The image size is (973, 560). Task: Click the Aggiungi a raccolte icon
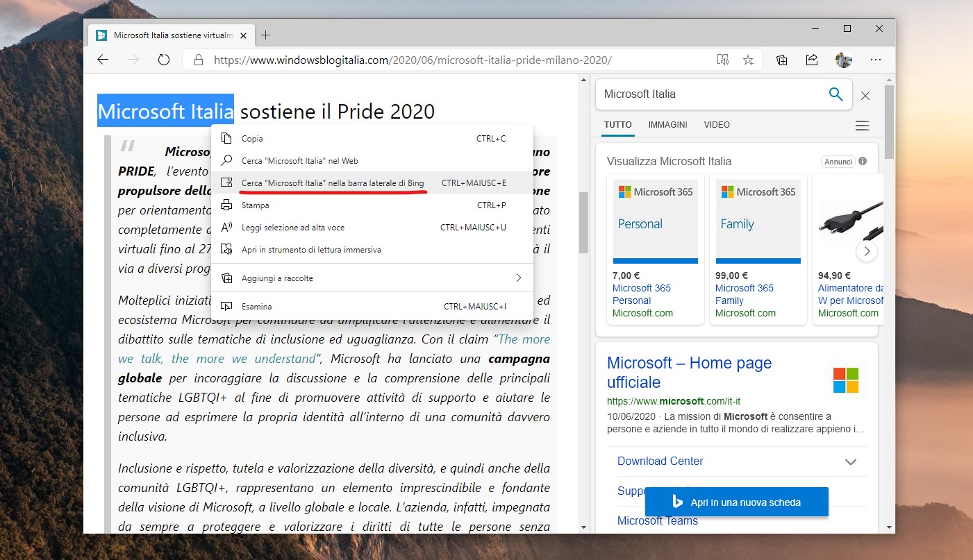pos(226,278)
